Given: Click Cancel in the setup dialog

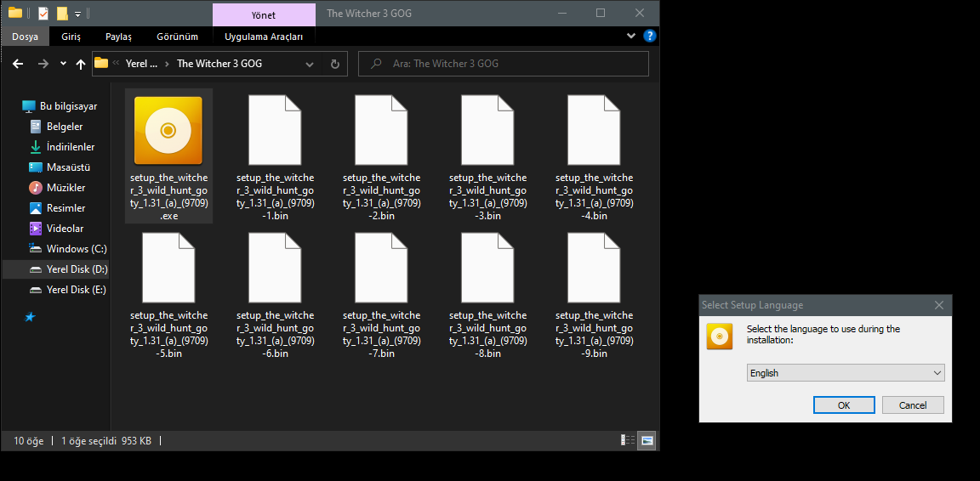Looking at the screenshot, I should coord(913,405).
